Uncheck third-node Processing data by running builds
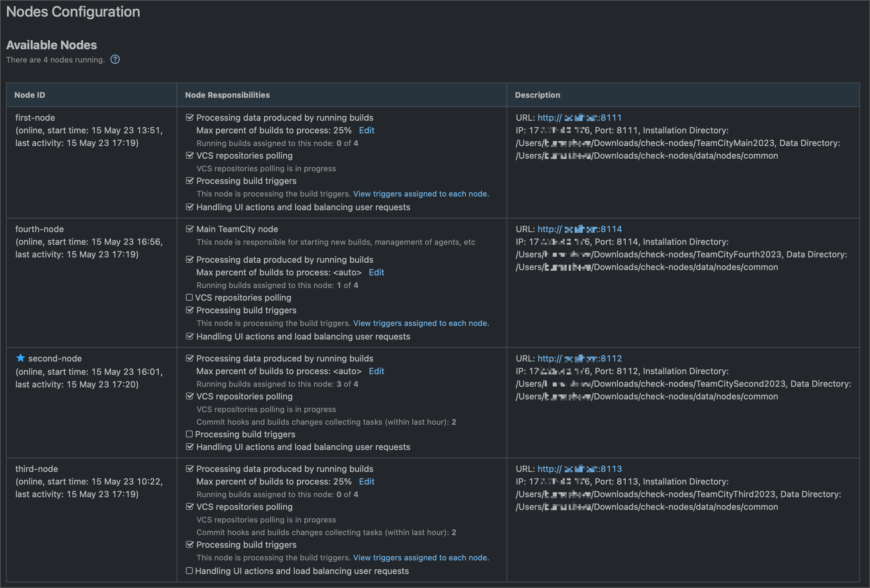 point(190,469)
